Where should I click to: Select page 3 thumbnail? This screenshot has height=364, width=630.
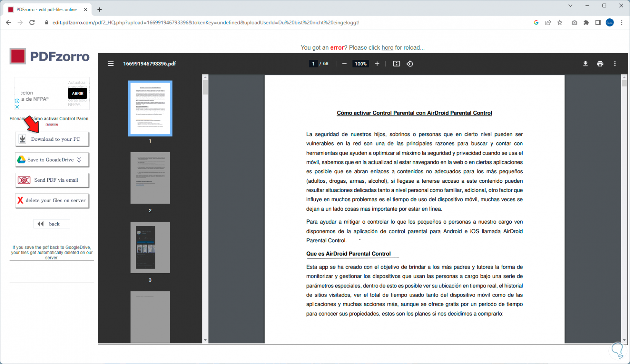150,247
